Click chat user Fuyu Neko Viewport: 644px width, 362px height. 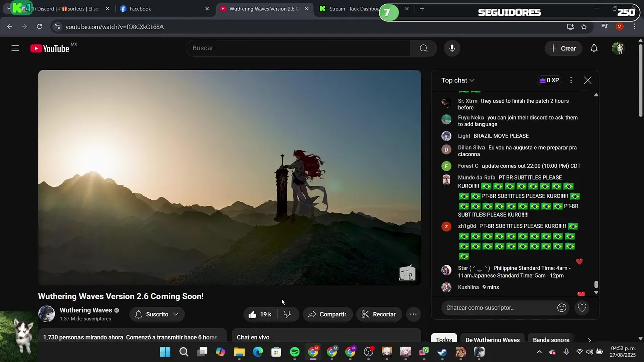(x=471, y=118)
